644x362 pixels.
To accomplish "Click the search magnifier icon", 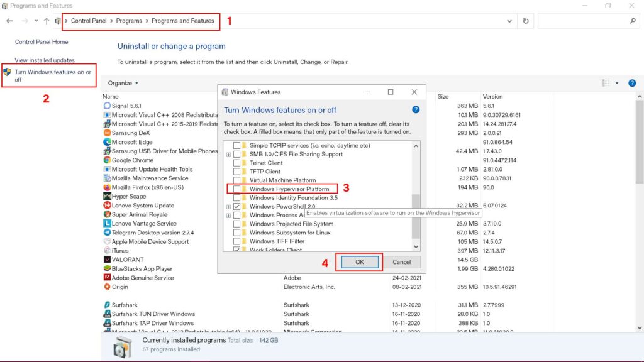I will 633,21.
